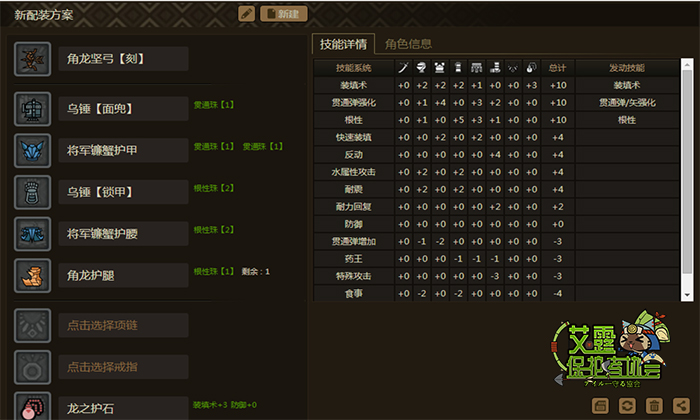Click the chest armor slot icon
This screenshot has width=700, height=420.
32,150
